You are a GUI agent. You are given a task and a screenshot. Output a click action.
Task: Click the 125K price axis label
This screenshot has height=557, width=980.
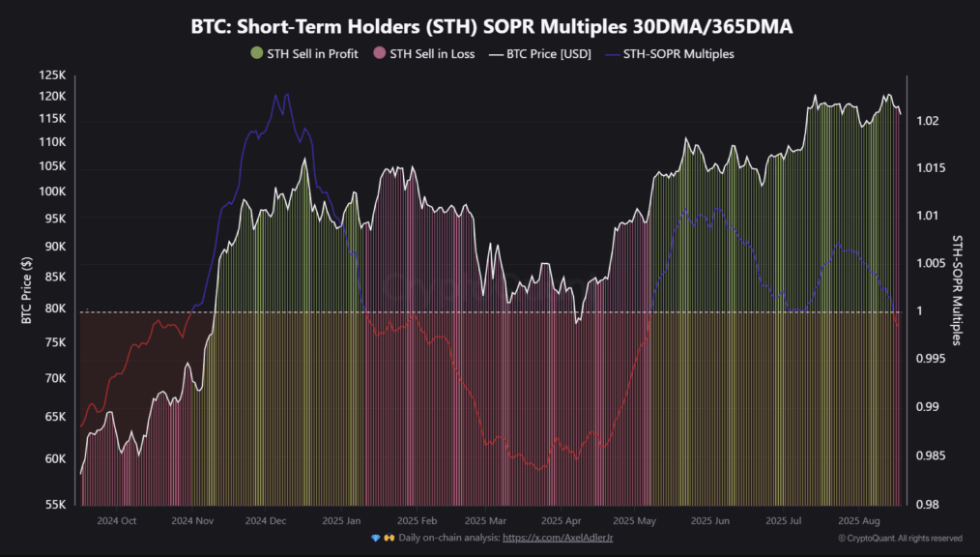[52, 75]
